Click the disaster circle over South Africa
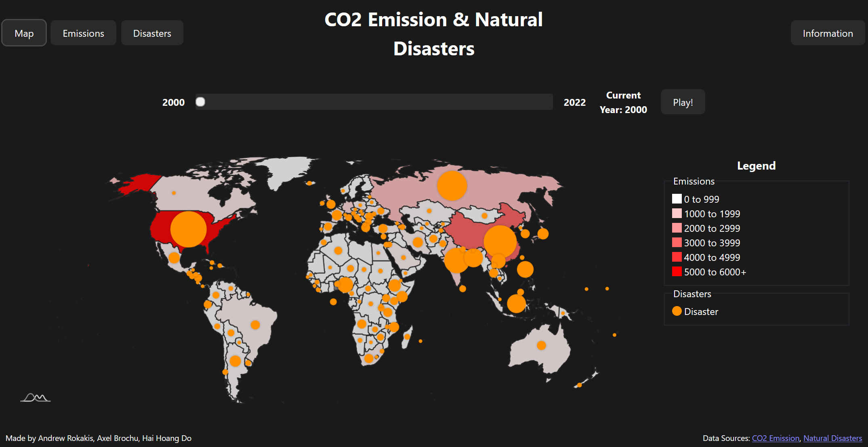 [x=369, y=358]
